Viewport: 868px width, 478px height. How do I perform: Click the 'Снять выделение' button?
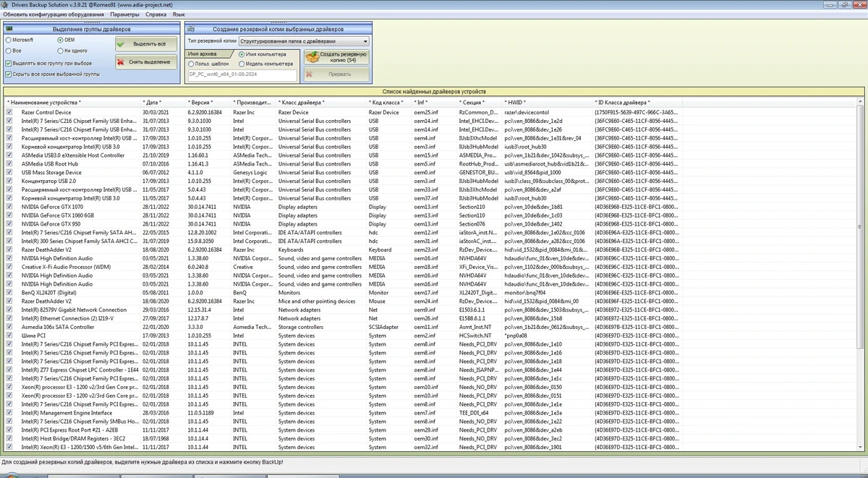pyautogui.click(x=145, y=62)
